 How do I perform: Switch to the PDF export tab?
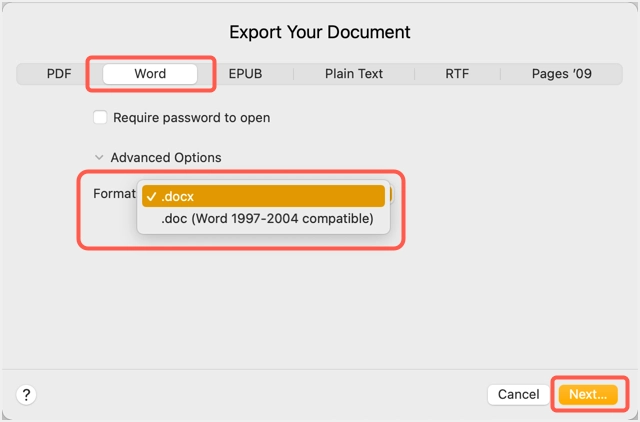60,74
